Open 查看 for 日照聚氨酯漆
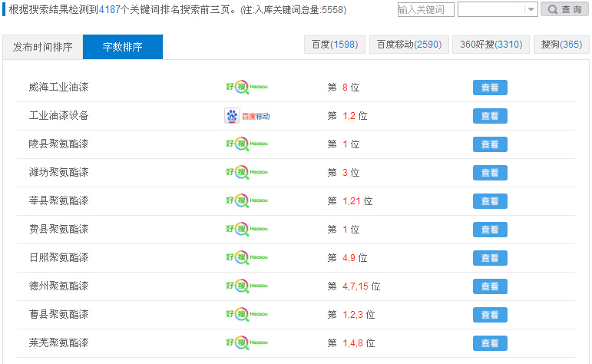Viewport: 592px width, 364px height. click(x=490, y=258)
